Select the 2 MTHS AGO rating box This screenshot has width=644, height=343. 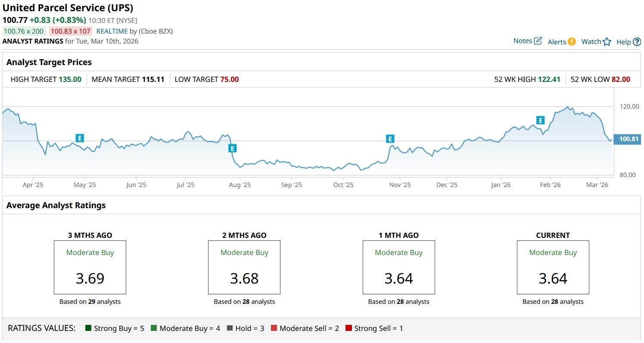[244, 267]
